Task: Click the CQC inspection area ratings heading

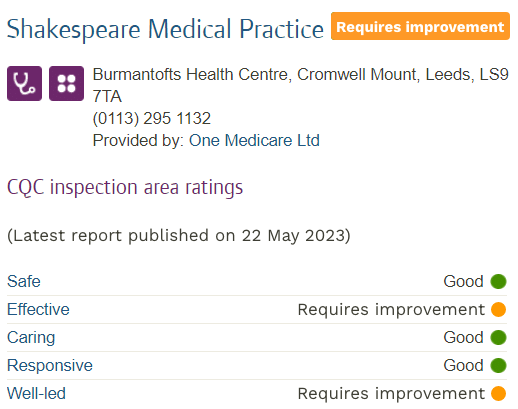Action: click(125, 188)
